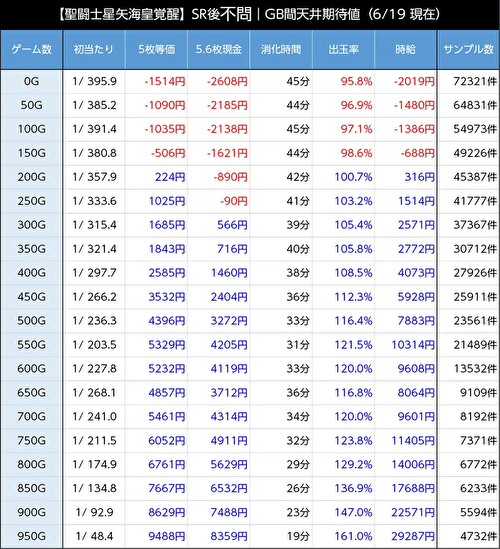Click the 97.1% payout rate

click(x=356, y=129)
